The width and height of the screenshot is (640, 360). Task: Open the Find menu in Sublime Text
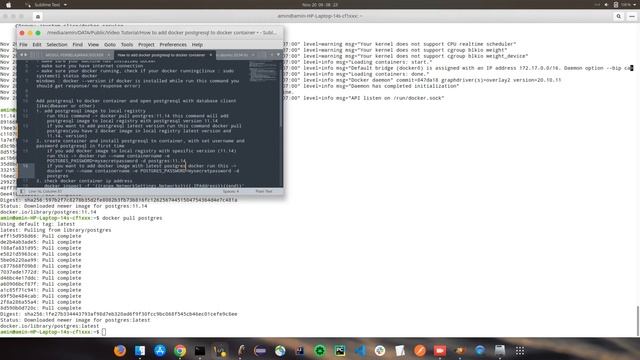78,44
